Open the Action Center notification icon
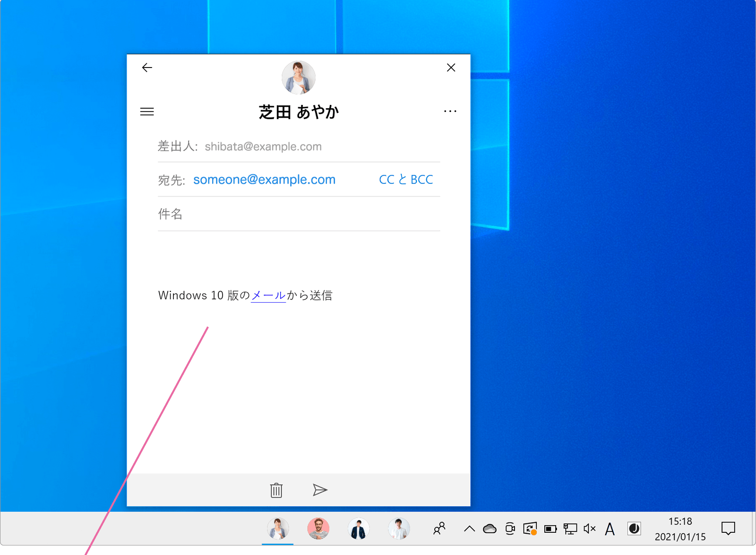The height and width of the screenshot is (555, 756). click(728, 529)
